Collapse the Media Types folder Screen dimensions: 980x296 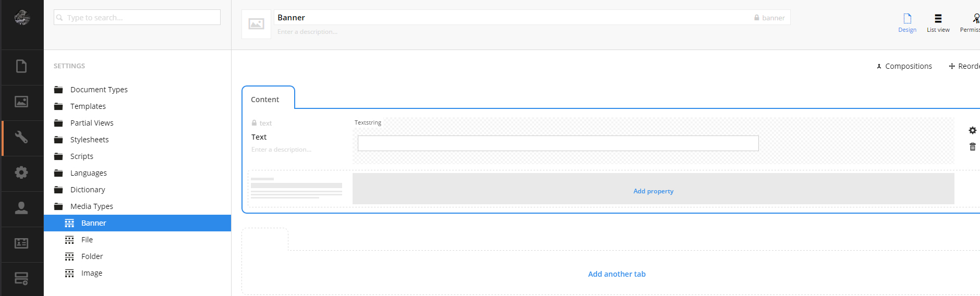tap(92, 206)
